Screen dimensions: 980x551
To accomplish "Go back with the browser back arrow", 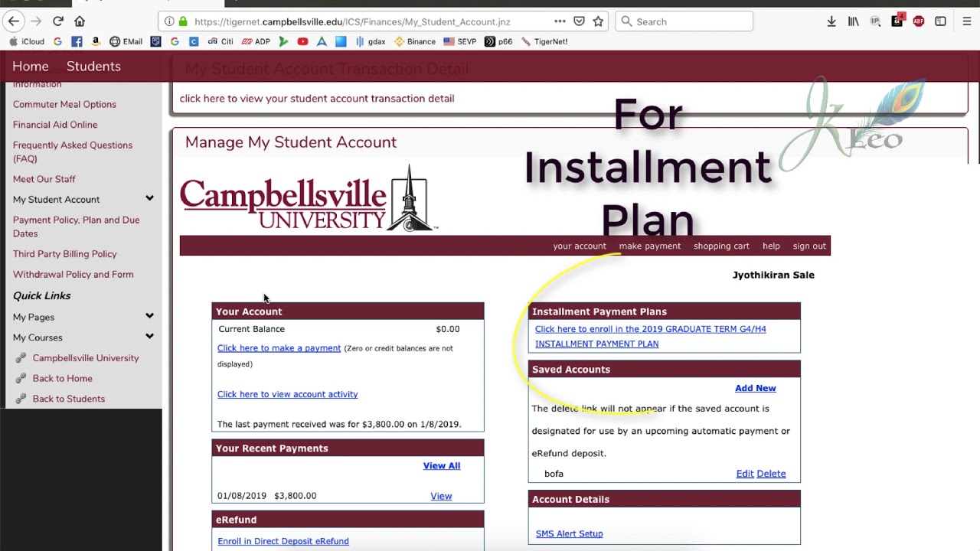I will click(14, 21).
